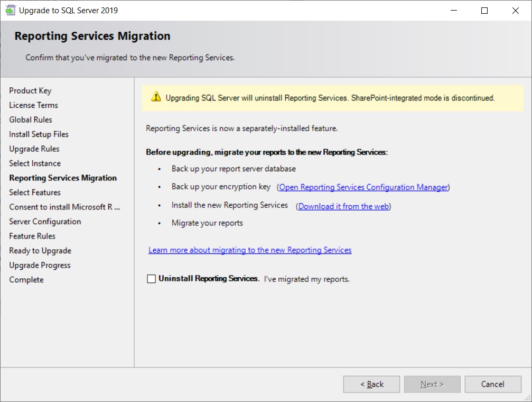Open Learn more about migrating link
The image size is (532, 402).
(250, 250)
